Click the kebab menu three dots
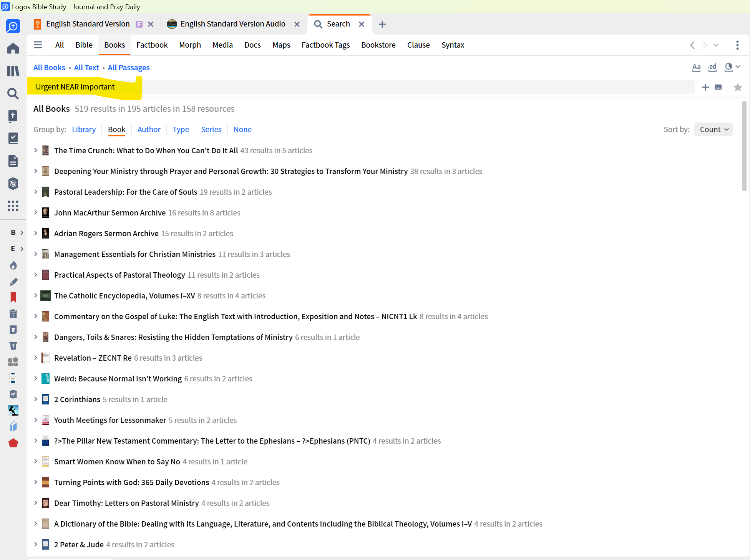Image resolution: width=750 pixels, height=560 pixels. pos(737,45)
